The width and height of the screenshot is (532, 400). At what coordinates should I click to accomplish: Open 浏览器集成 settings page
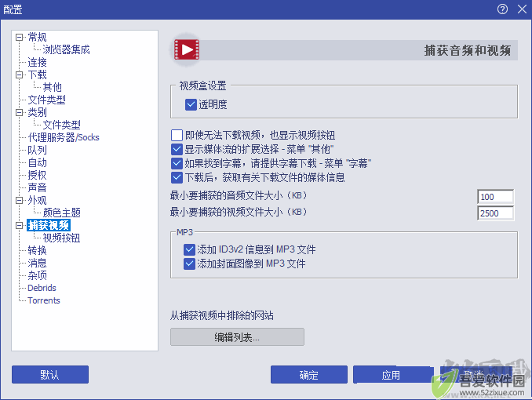tap(66, 49)
